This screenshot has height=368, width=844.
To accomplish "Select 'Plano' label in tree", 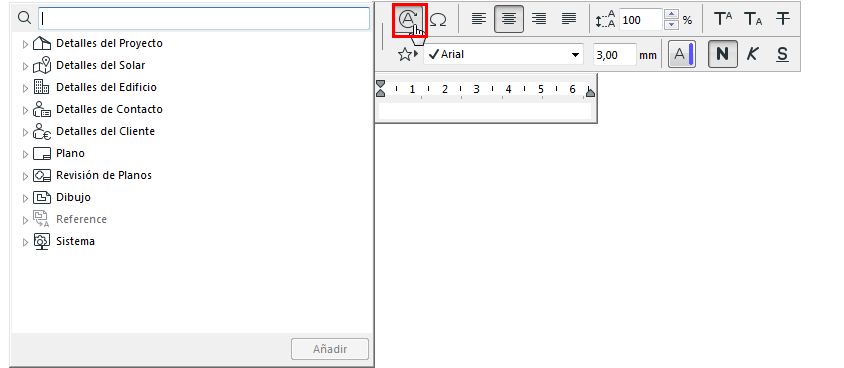I will coord(71,153).
